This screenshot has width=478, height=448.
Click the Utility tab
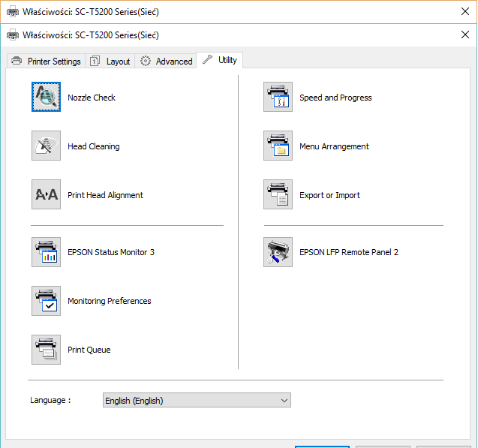coord(220,60)
